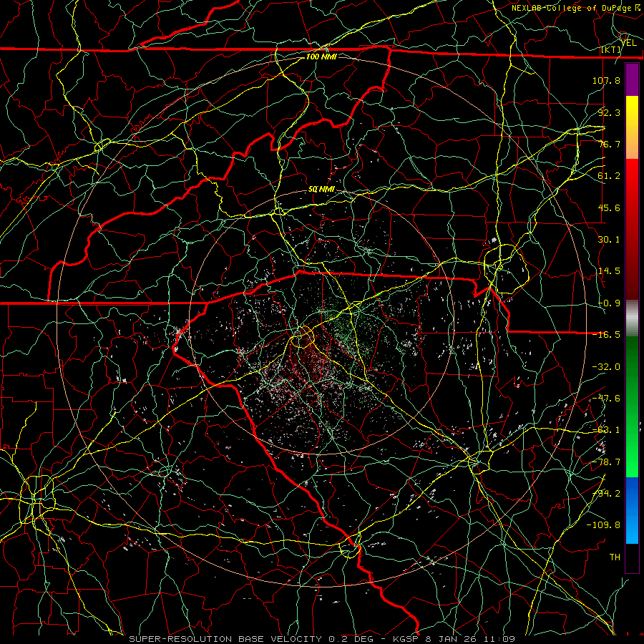
Task: Click the green segment of the color bar
Action: [632, 407]
